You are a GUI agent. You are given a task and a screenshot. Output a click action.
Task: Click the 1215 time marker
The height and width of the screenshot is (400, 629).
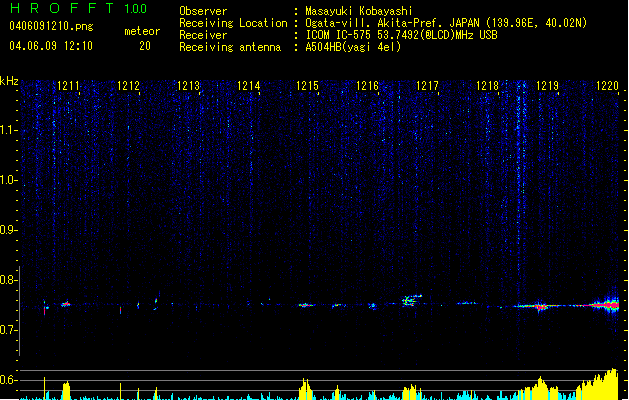click(x=308, y=86)
